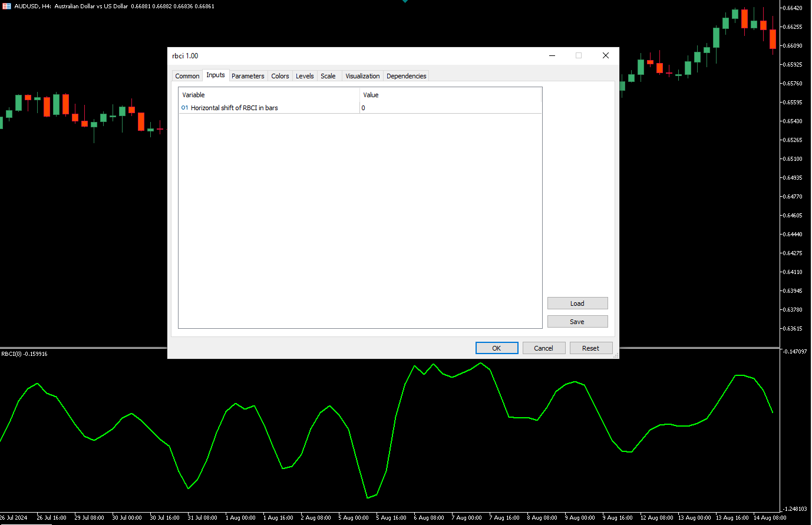Select the Inputs tab
This screenshot has width=812, height=525.
[x=216, y=75]
